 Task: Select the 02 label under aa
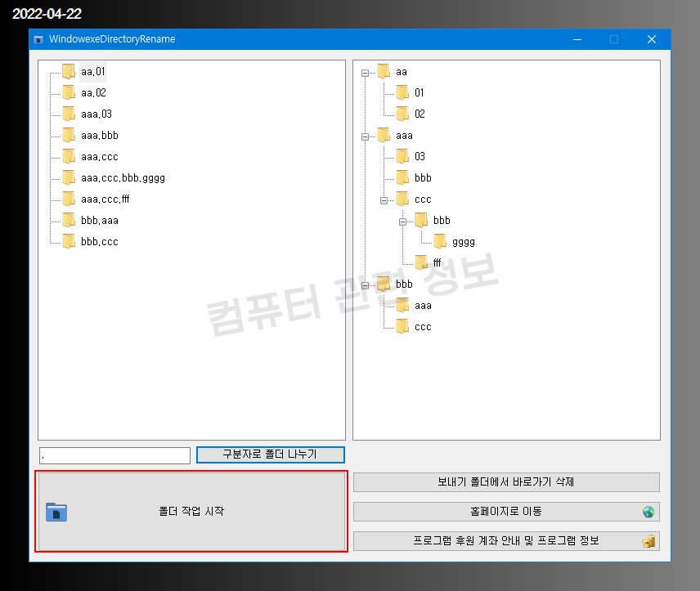420,114
